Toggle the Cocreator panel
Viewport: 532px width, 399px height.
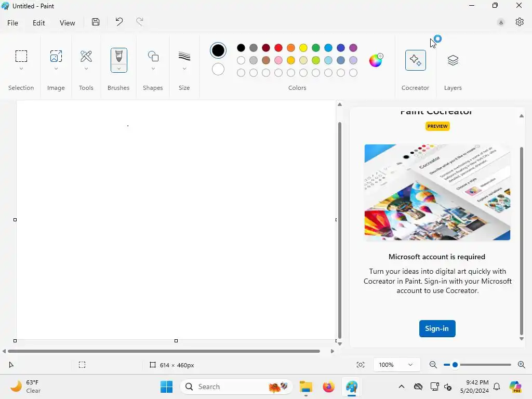tap(415, 60)
